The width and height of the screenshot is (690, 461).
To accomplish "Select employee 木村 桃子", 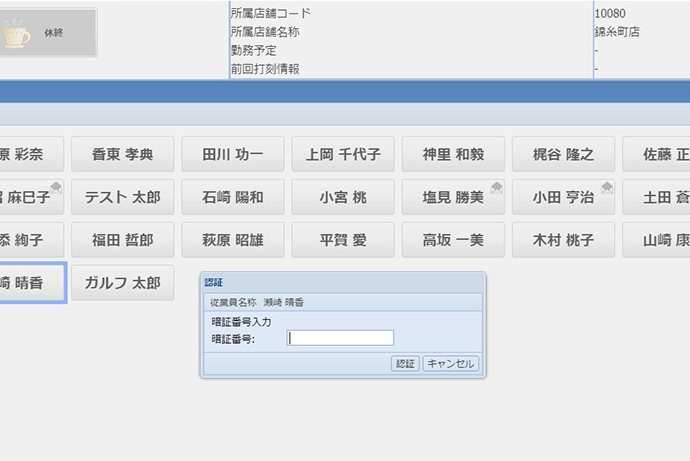I will pyautogui.click(x=563, y=241).
